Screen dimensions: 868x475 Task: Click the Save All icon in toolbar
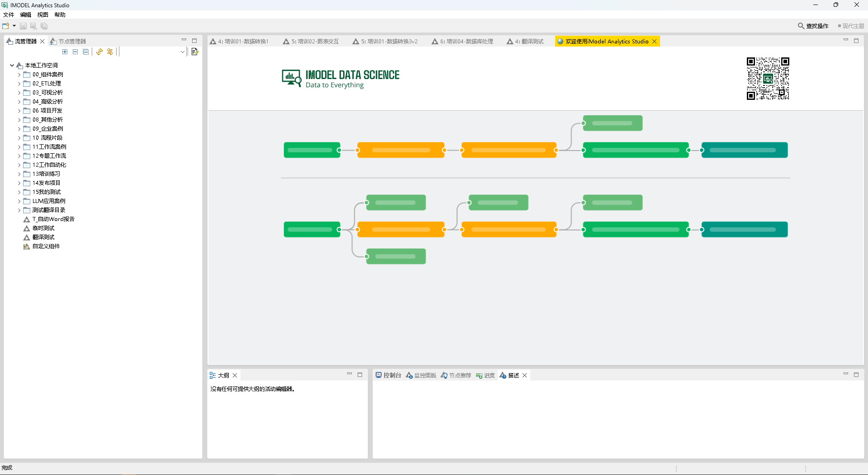44,26
